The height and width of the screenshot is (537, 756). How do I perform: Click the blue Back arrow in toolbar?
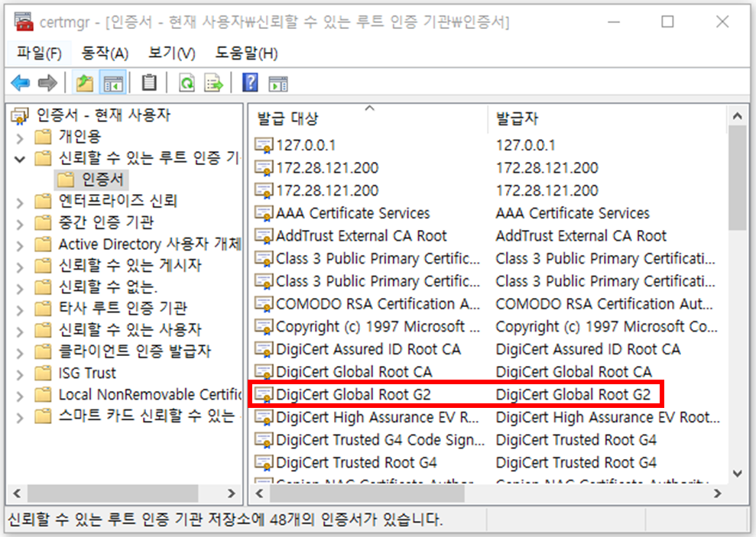point(20,82)
